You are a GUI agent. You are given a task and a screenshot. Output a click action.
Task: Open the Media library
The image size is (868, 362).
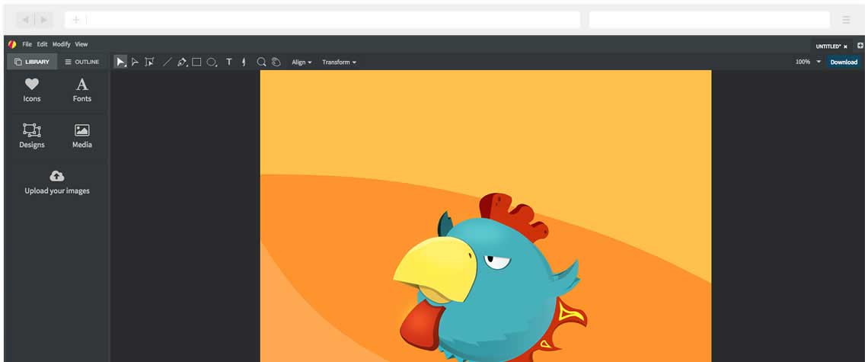point(82,136)
